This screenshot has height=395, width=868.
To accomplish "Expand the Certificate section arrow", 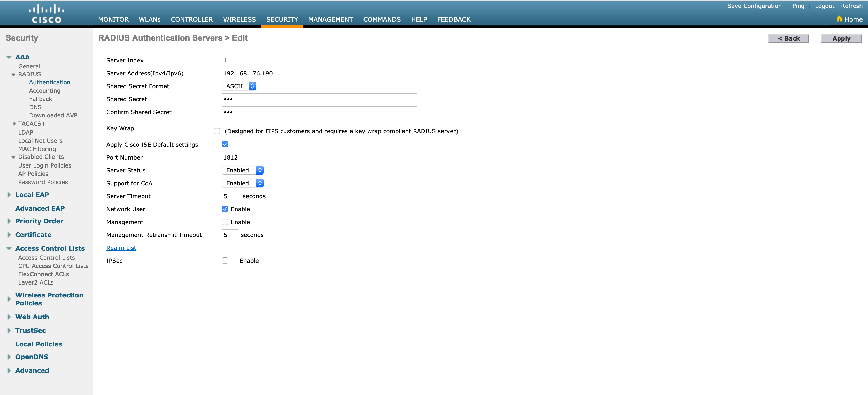I will (x=9, y=235).
